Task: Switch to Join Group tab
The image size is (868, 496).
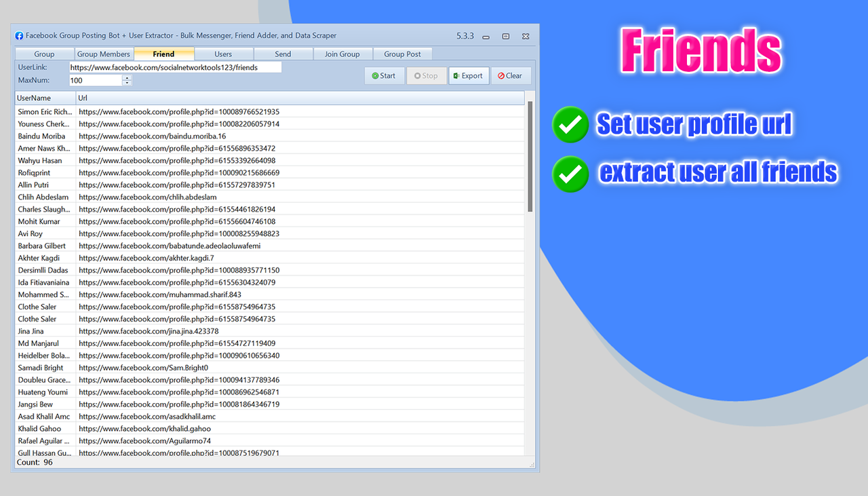Action: tap(342, 54)
